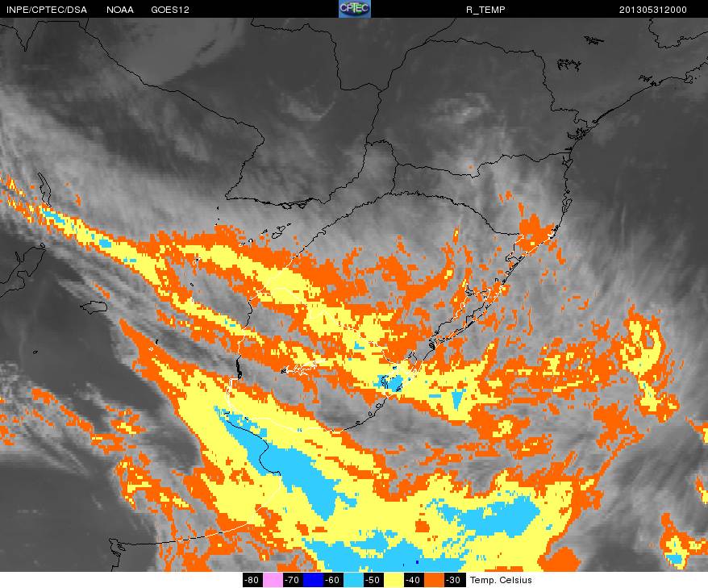This screenshot has height=588, width=708.
Task: Click the -30 legend value
Action: (x=453, y=580)
